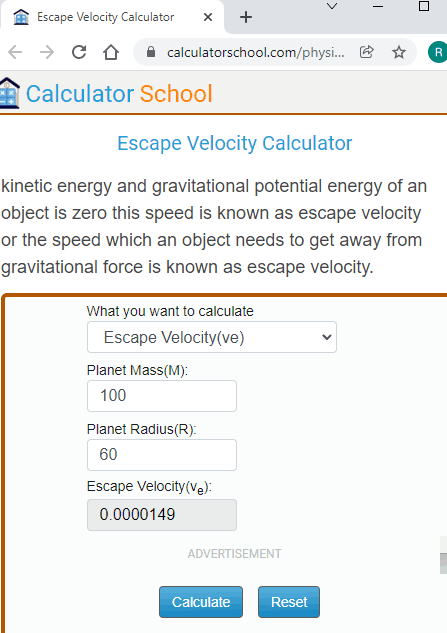This screenshot has width=447, height=633.
Task: Click the browser forward arrow
Action: pyautogui.click(x=47, y=52)
